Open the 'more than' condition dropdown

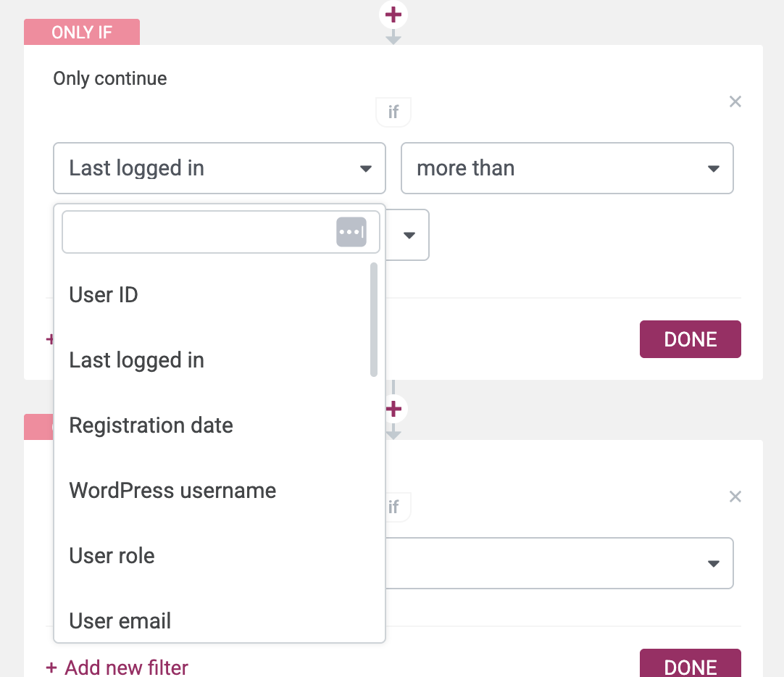tap(567, 168)
